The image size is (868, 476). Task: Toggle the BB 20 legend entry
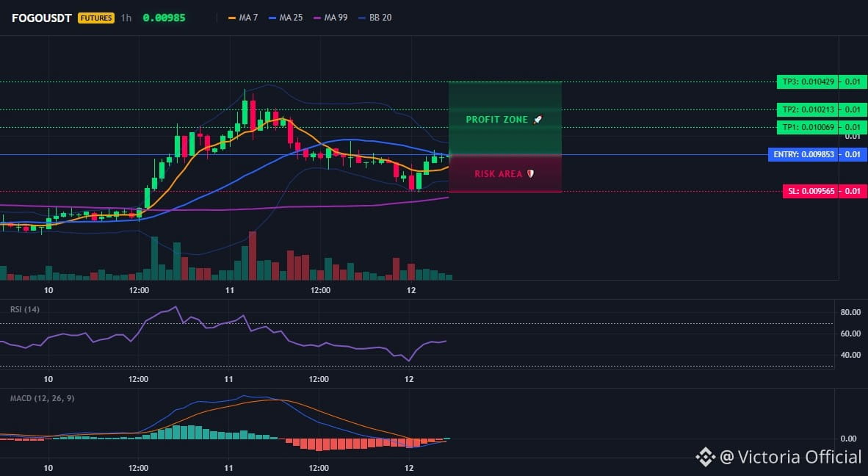coord(375,18)
